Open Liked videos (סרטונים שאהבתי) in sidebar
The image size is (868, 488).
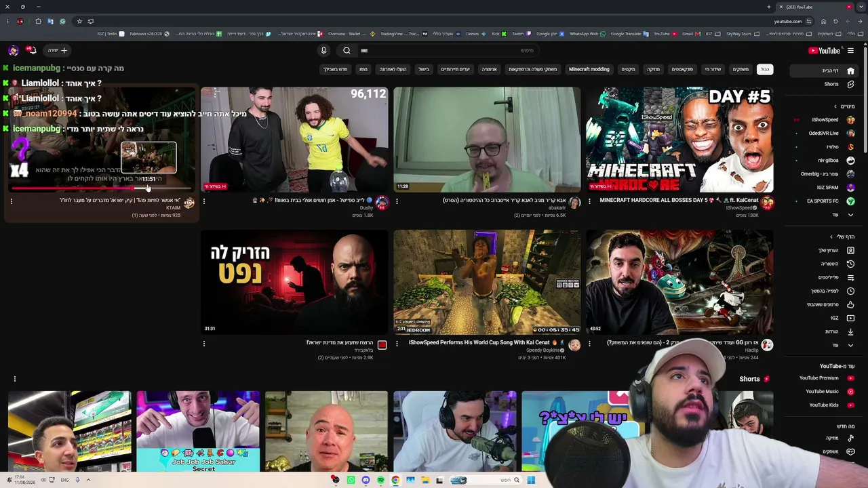click(825, 304)
